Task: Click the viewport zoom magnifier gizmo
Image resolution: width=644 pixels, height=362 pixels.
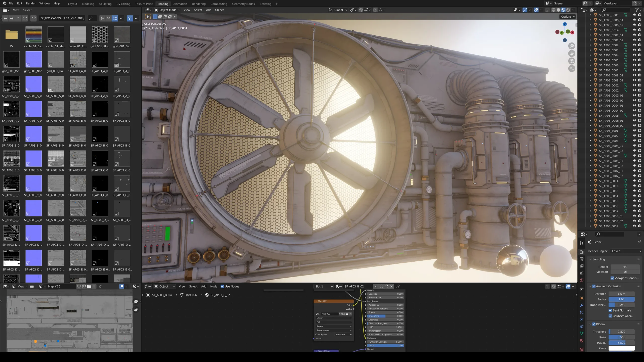Action: coord(572,46)
